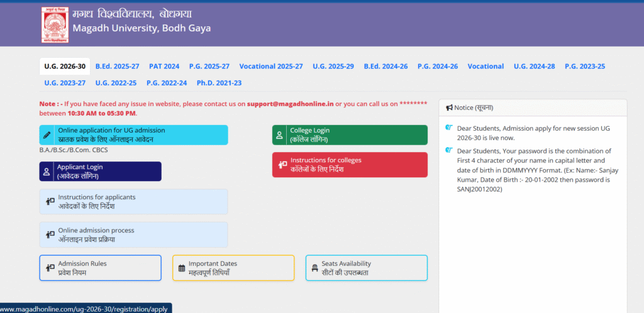Open the Applicant Login button

[x=100, y=172]
